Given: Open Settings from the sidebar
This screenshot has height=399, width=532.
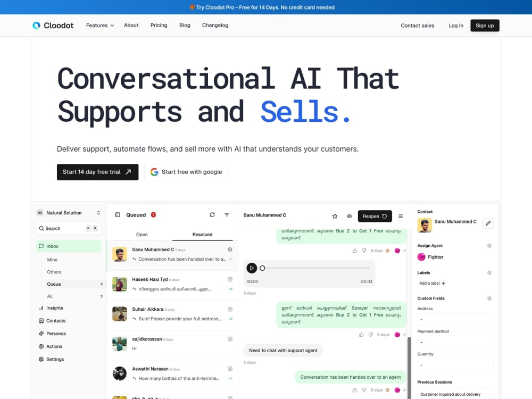Looking at the screenshot, I should 51,359.
